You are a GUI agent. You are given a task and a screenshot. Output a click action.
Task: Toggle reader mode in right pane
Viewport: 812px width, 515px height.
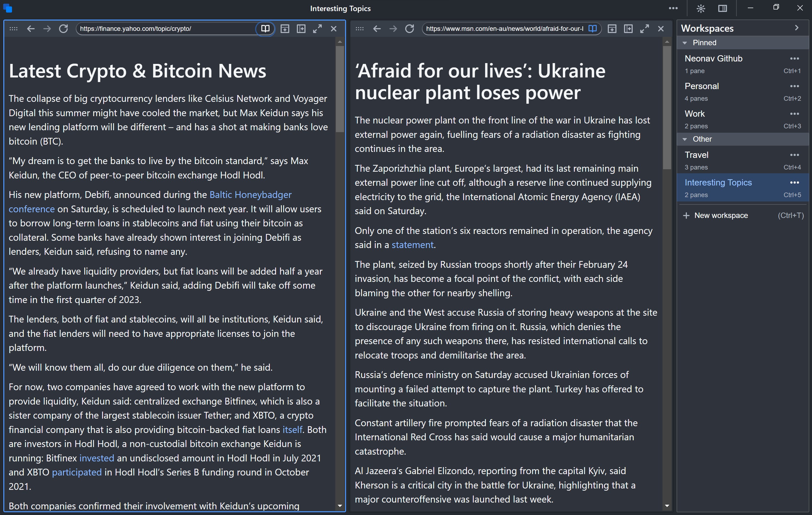tap(592, 29)
